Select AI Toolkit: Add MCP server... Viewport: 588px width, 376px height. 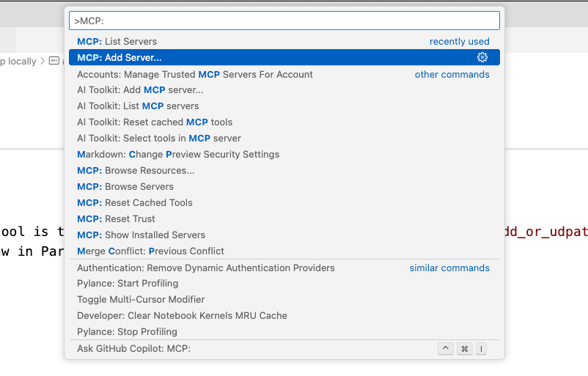[284, 90]
